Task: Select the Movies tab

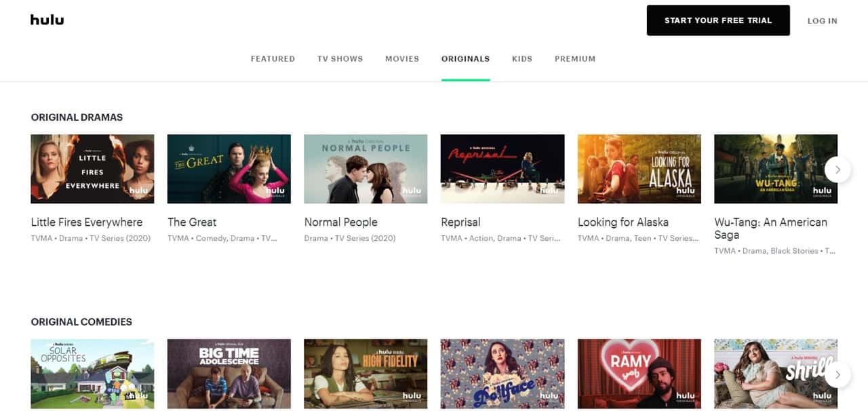Action: (x=402, y=59)
